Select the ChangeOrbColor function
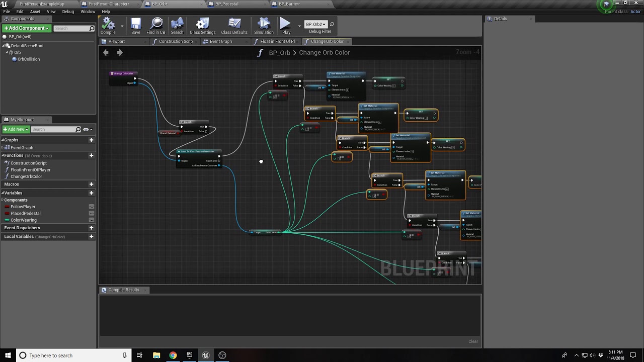 click(x=26, y=176)
